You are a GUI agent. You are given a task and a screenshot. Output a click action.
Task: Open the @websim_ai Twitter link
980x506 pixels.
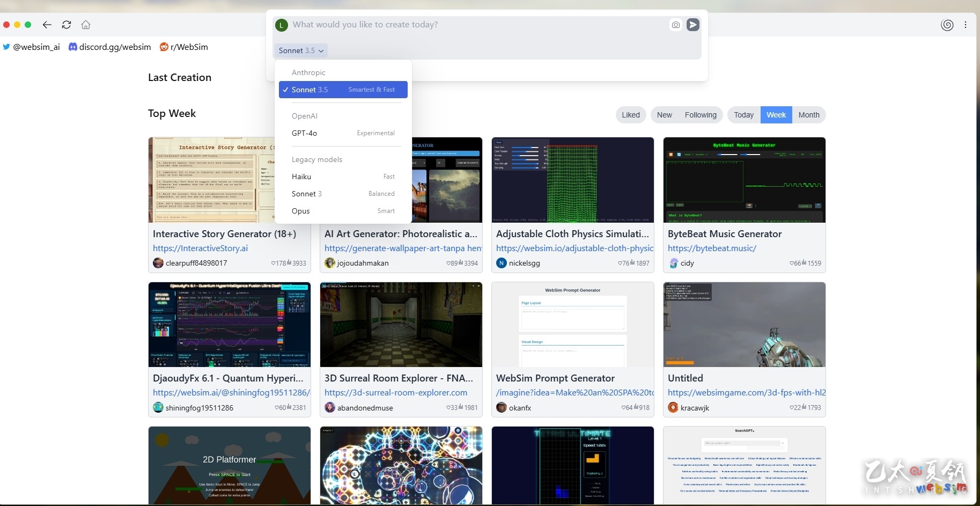(31, 47)
